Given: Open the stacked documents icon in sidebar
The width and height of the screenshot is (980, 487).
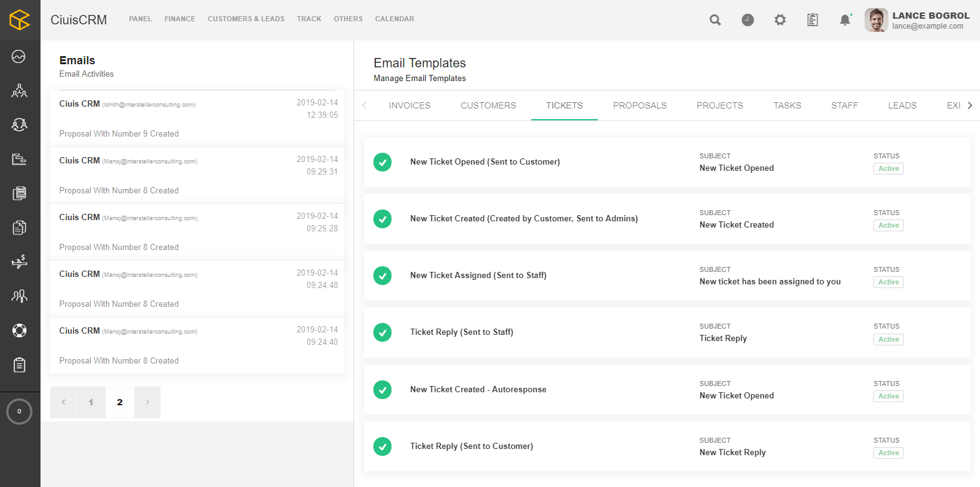Looking at the screenshot, I should tap(19, 193).
